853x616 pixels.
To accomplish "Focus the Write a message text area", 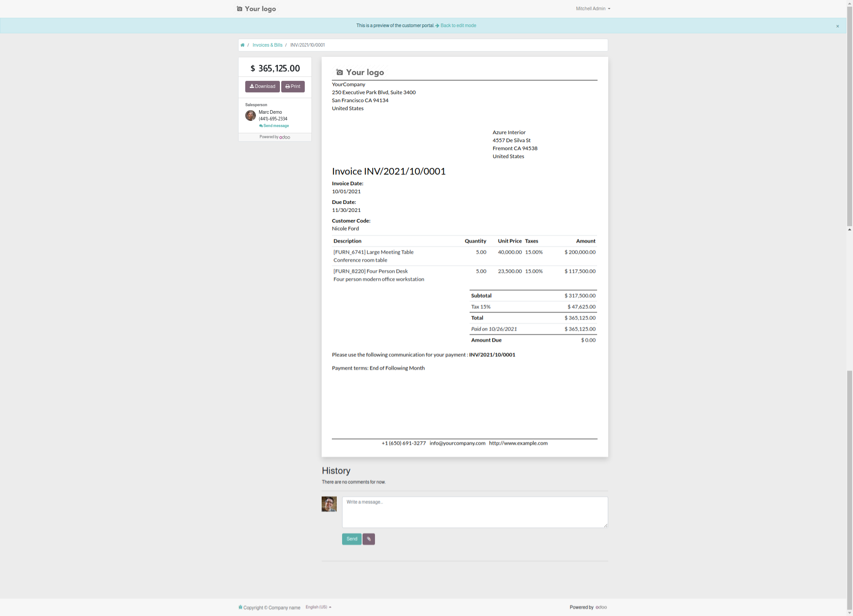I will (x=474, y=512).
